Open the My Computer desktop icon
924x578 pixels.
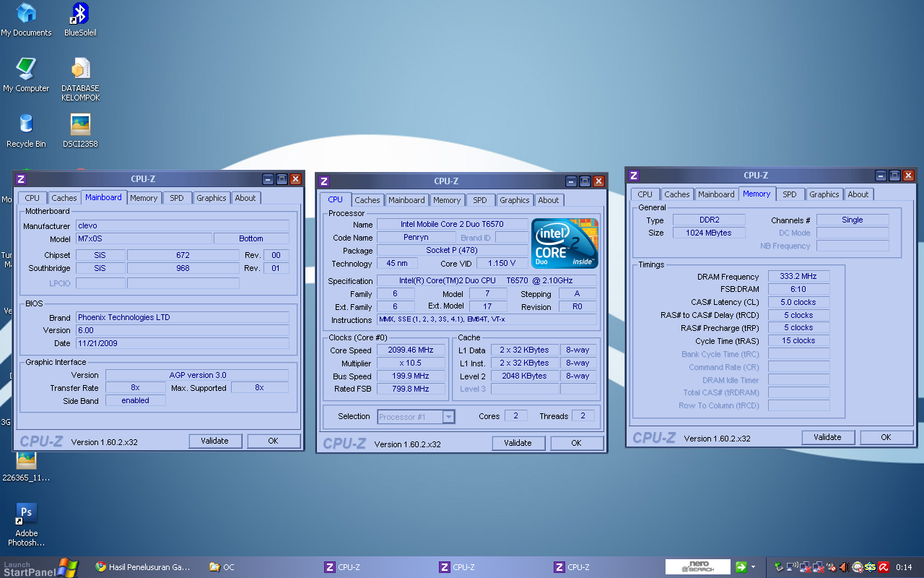[26, 75]
